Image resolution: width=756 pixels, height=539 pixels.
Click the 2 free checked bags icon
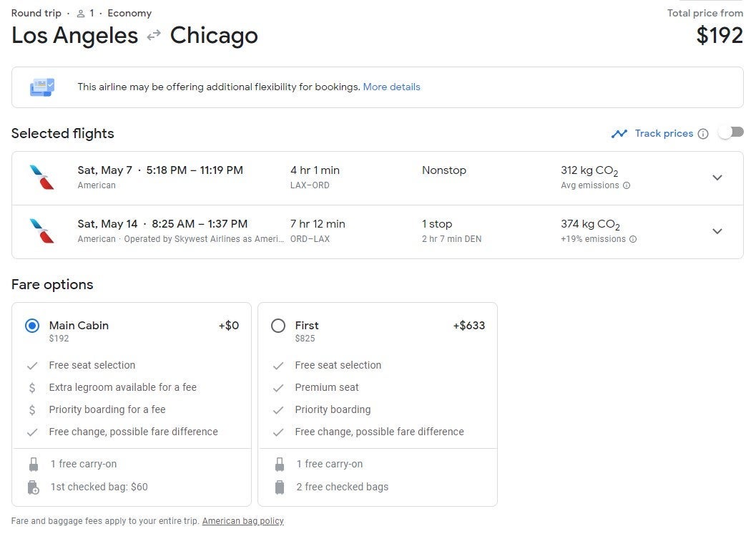[280, 487]
